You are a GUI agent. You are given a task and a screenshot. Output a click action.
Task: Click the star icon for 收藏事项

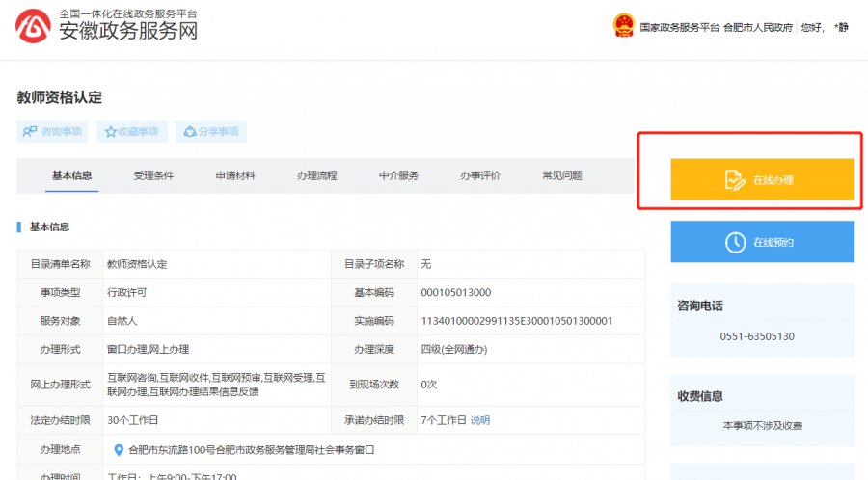click(x=111, y=132)
